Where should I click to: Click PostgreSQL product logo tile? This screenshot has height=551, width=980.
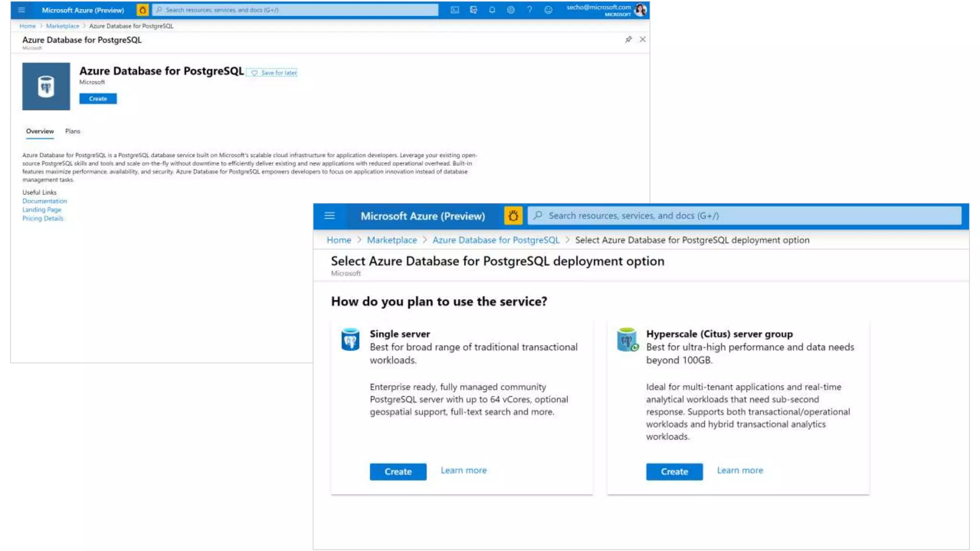tap(46, 87)
